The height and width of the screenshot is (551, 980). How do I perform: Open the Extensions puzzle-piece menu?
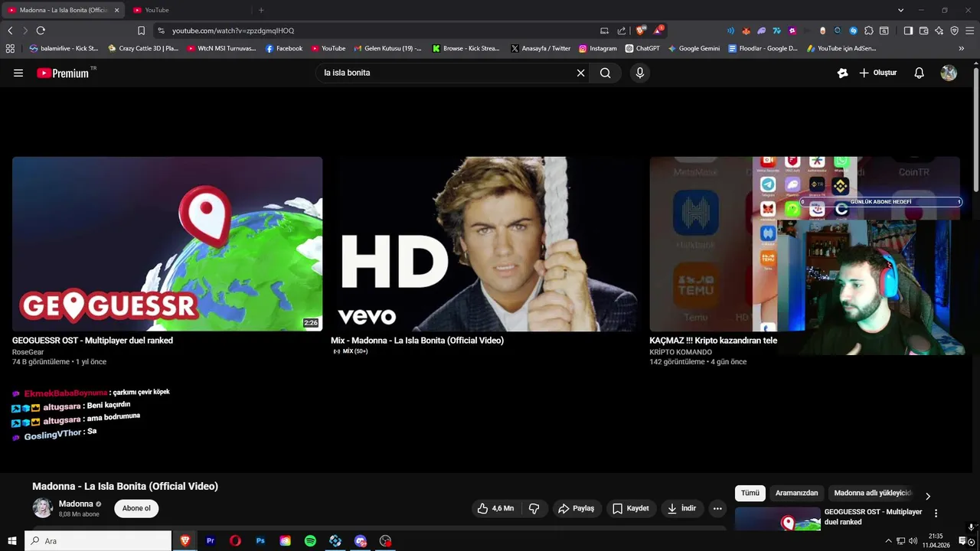click(x=868, y=31)
